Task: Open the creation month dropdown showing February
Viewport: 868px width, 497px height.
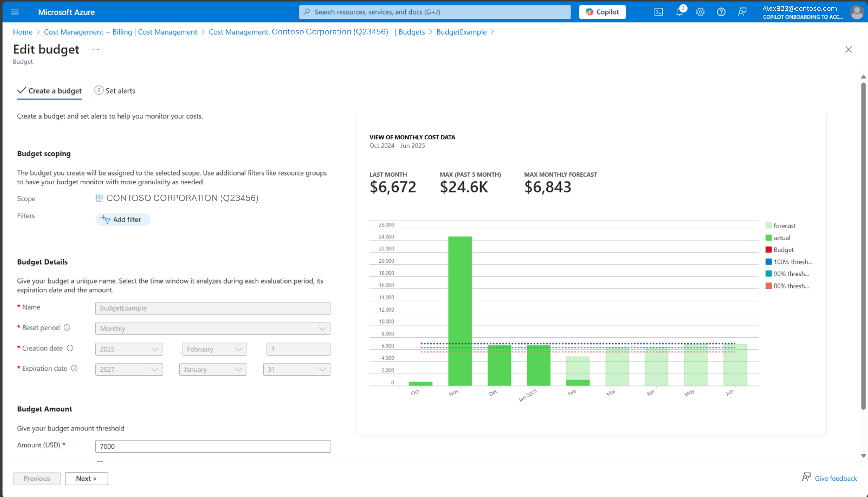Action: tap(214, 349)
